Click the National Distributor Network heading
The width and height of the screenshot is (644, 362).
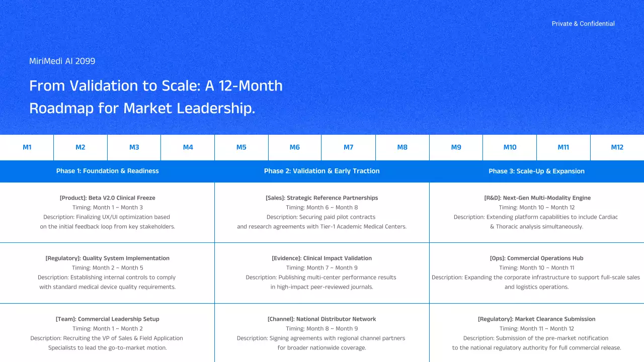[x=322, y=319]
